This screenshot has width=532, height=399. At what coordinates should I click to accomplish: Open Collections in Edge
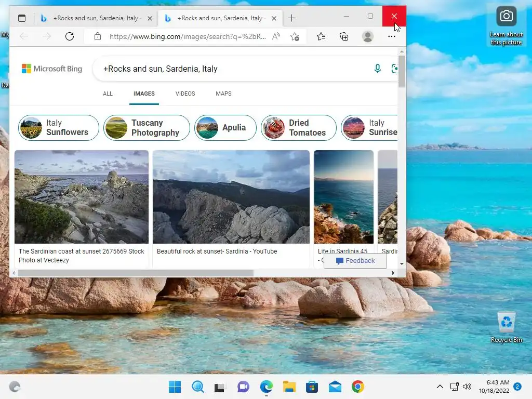click(x=344, y=36)
